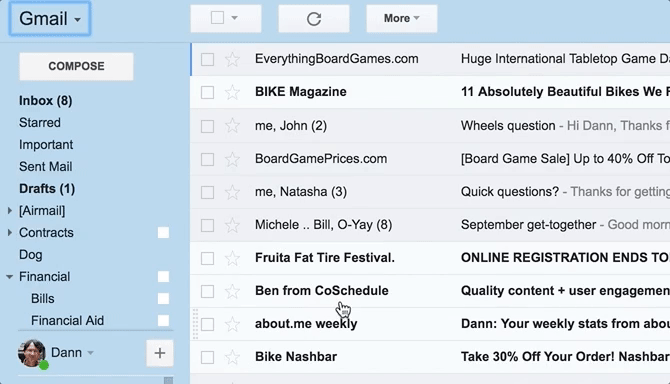The height and width of the screenshot is (384, 670).
Task: Click the plus button next to Dann
Action: (160, 353)
